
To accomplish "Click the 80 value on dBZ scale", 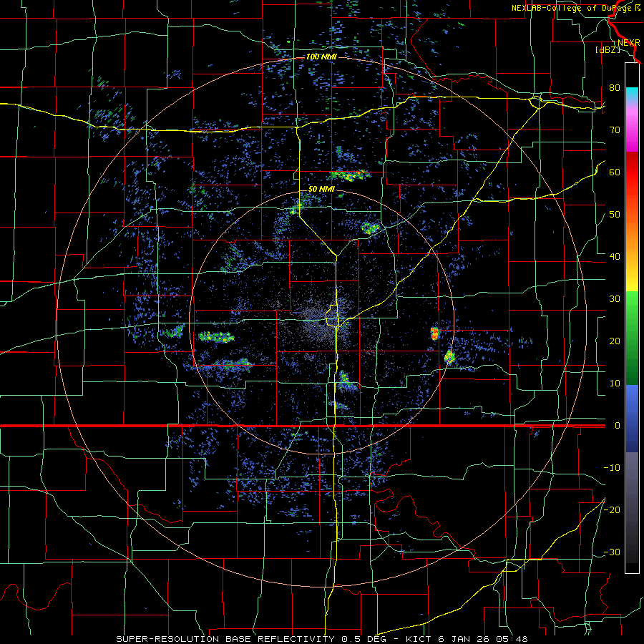I will [615, 87].
